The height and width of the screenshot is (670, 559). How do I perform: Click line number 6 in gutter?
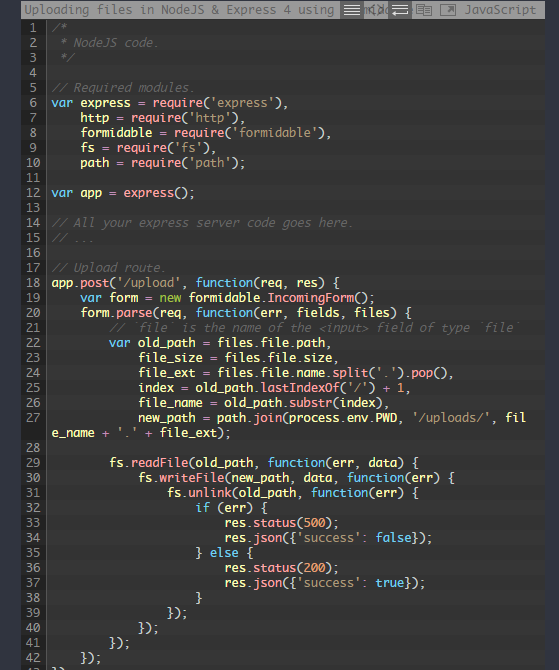point(33,103)
